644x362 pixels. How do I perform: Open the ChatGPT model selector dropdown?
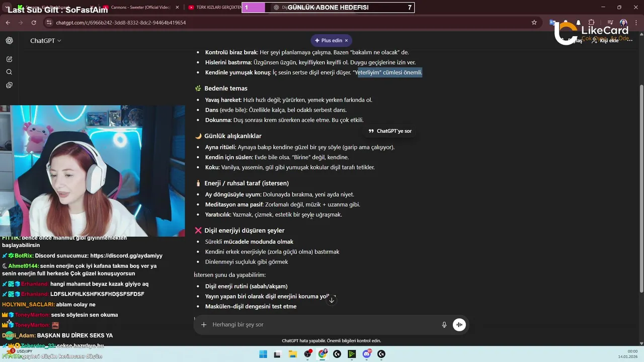pos(46,41)
